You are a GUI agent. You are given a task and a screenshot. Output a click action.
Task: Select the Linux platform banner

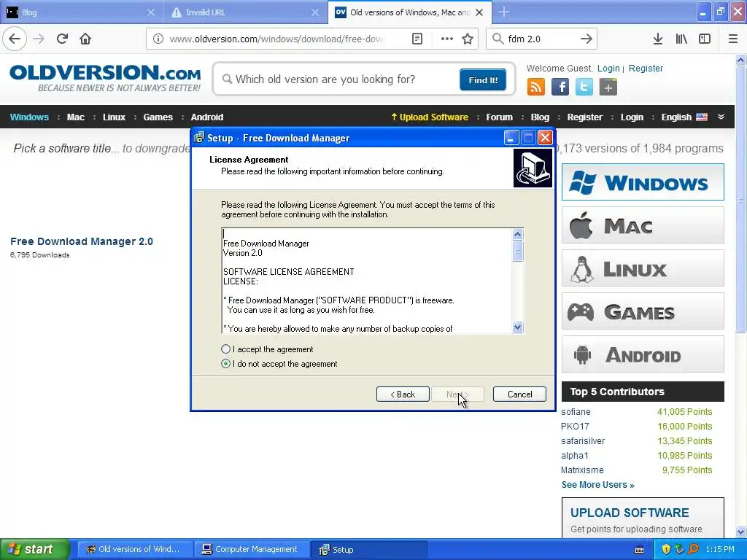[x=643, y=268]
